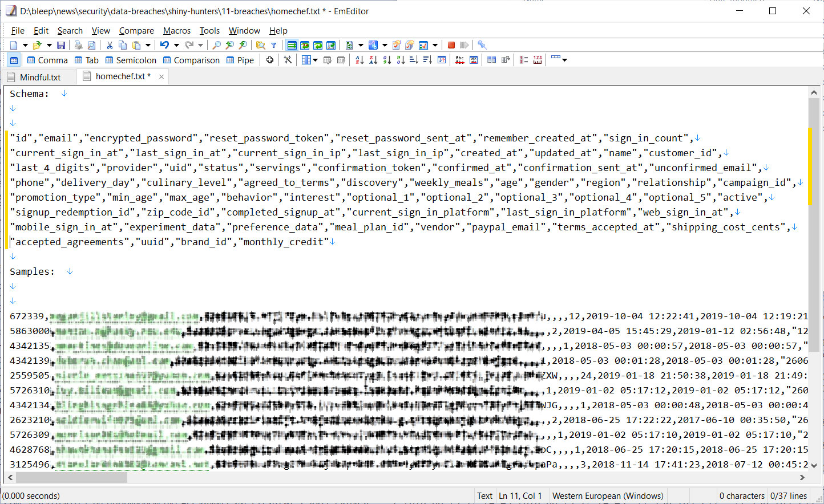Switch the document to Pipe-separated mode
Viewport: 824px width, 504px height.
tap(240, 60)
